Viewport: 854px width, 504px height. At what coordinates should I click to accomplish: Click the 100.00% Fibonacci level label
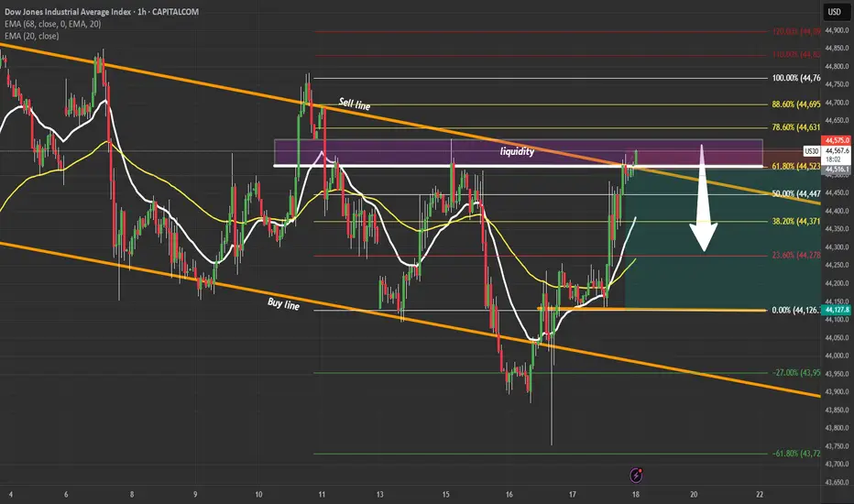795,78
